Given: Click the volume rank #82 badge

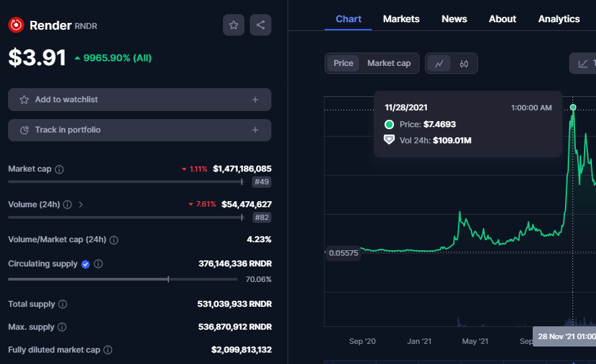Looking at the screenshot, I should (261, 217).
